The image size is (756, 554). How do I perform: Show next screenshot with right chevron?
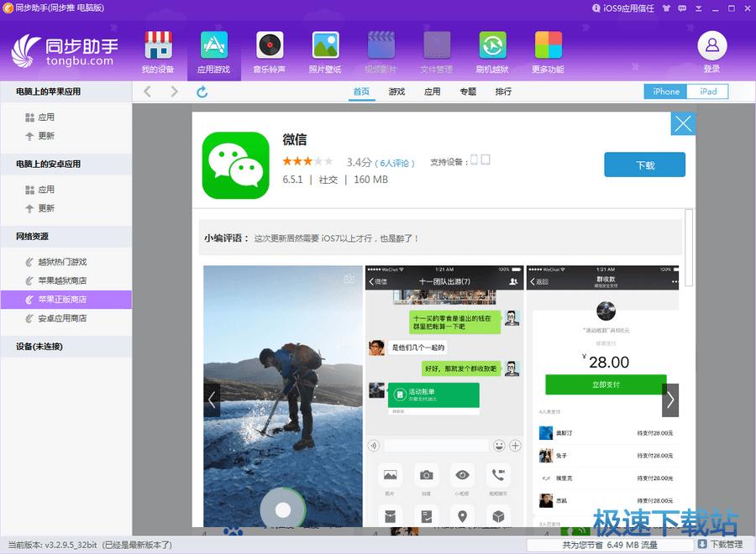click(669, 400)
